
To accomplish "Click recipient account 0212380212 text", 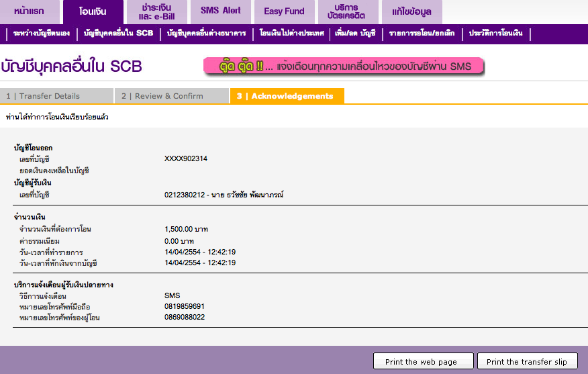I will (224, 195).
